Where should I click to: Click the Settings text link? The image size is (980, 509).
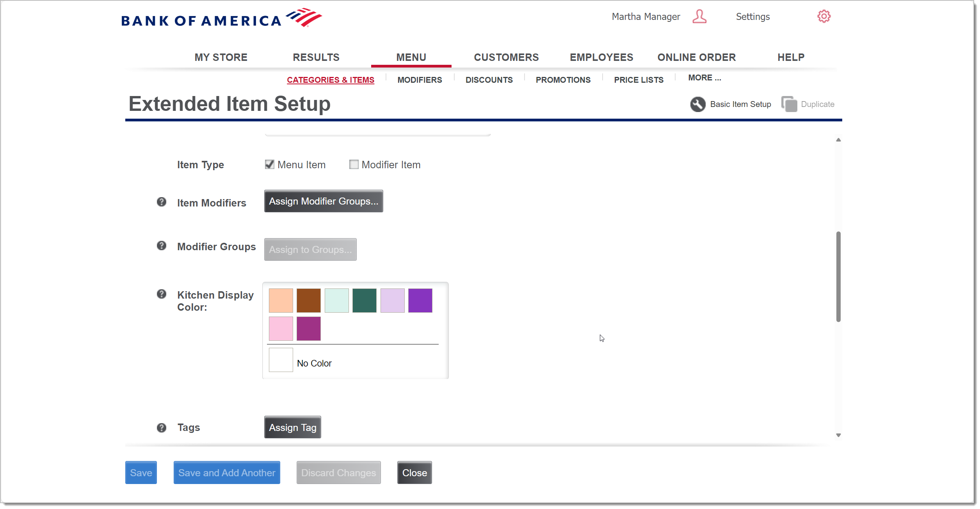pyautogui.click(x=752, y=17)
